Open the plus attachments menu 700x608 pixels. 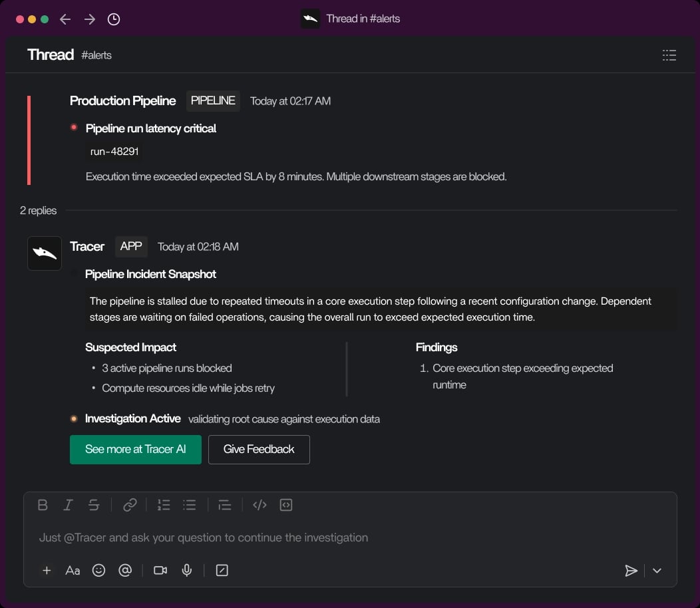[x=47, y=570]
